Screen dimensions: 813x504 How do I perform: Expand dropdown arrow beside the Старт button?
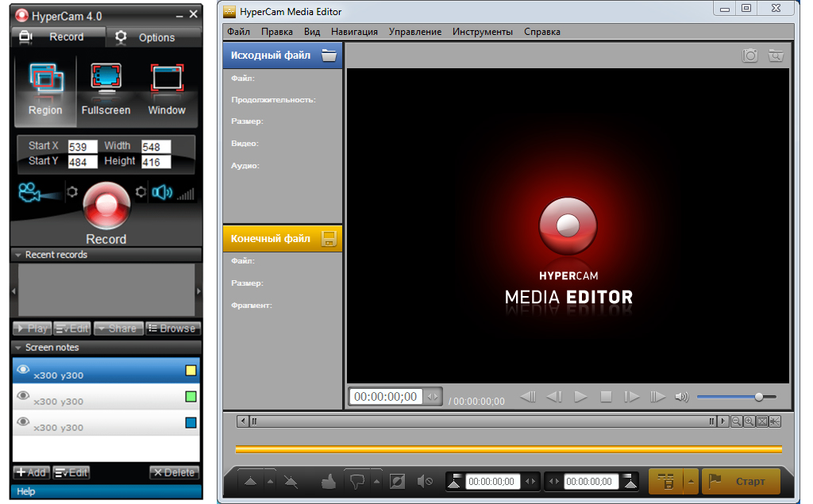(x=692, y=481)
